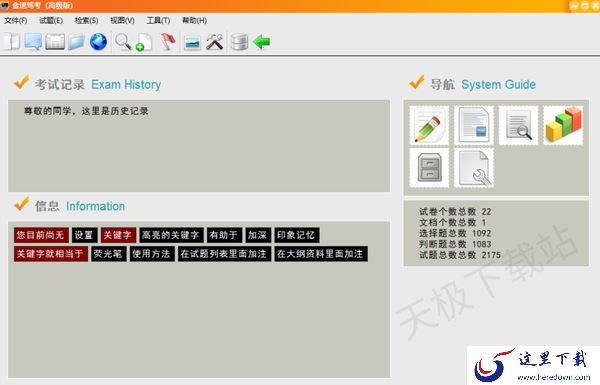
Task: Open the document with picture guide icon
Action: point(474,126)
